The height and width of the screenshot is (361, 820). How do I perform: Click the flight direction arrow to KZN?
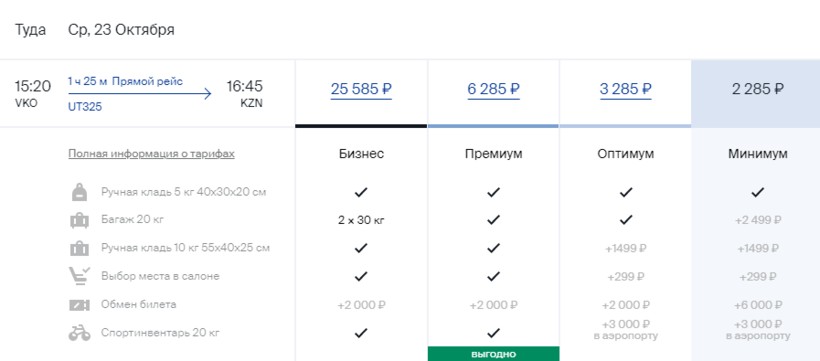tap(140, 94)
